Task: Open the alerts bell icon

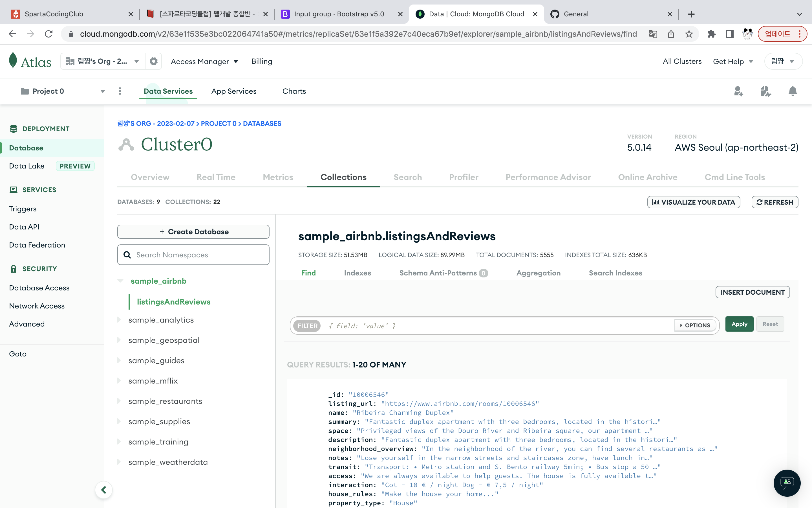Action: (x=793, y=91)
